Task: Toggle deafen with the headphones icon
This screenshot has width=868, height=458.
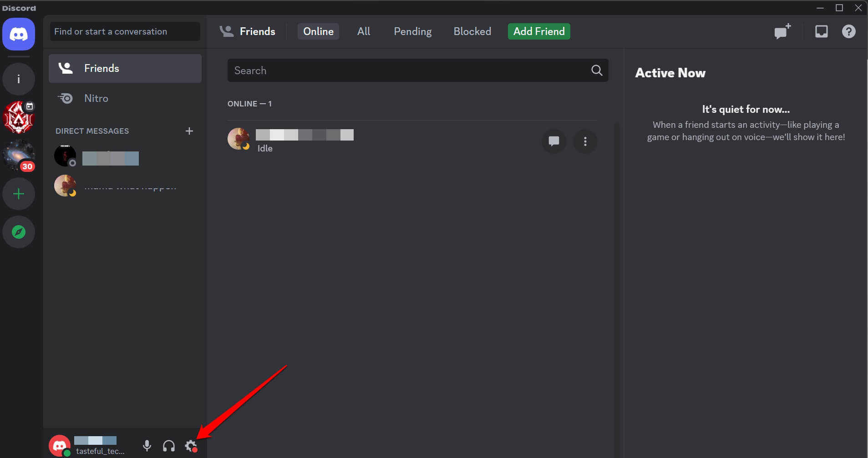Action: coord(169,446)
